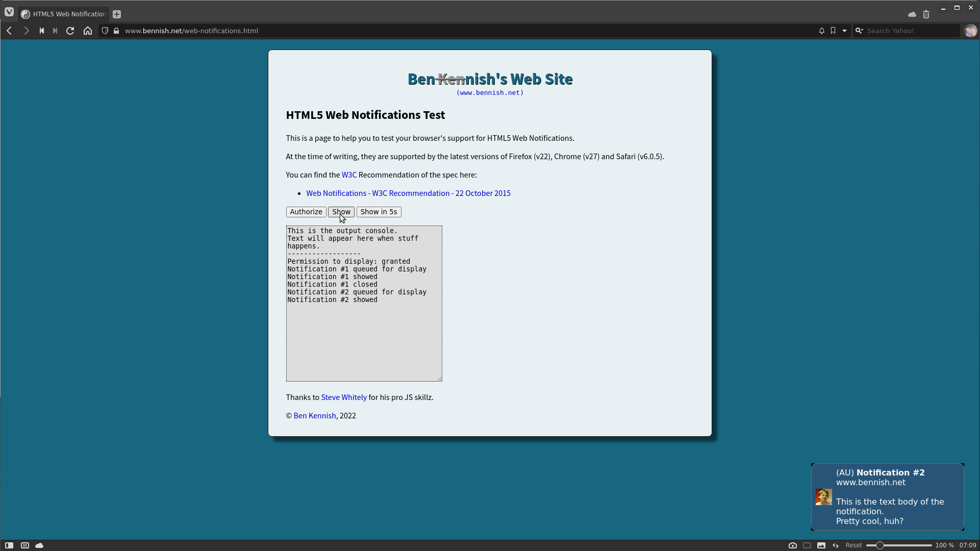Viewport: 980px width, 551px height.
Task: Open the bookmark dropdown arrow in address bar
Action: (844, 31)
